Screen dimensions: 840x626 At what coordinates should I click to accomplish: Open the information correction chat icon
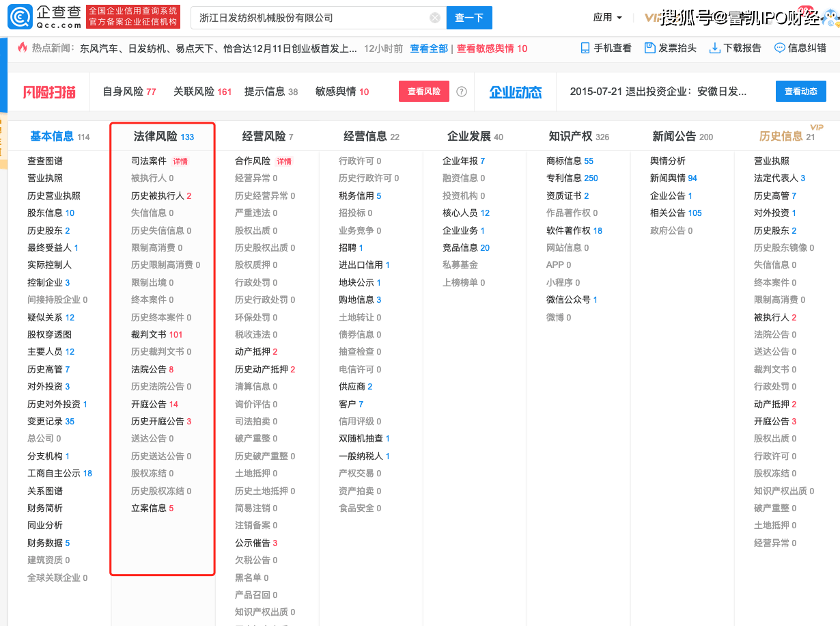click(779, 48)
